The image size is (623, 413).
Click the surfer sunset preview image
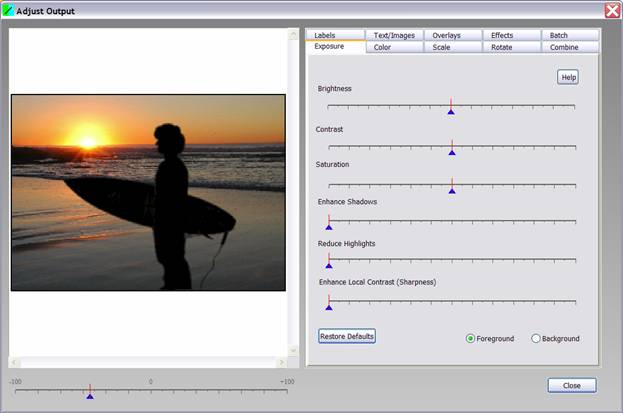pos(148,192)
